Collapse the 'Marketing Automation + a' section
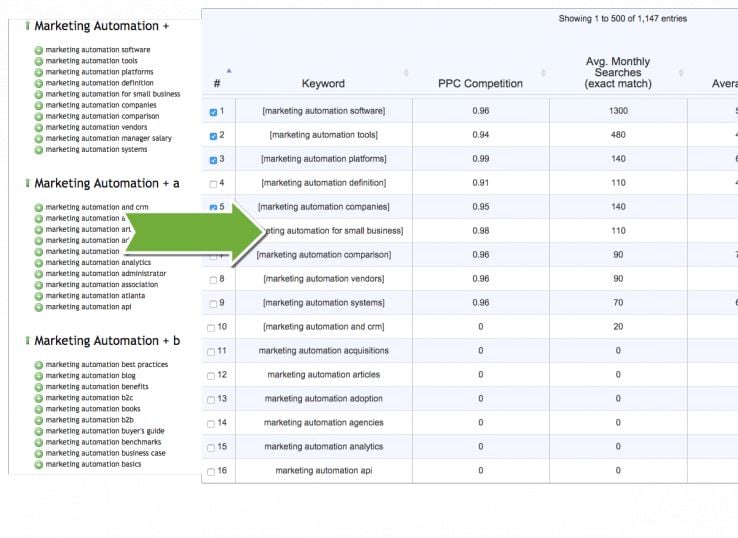The image size is (738, 538). click(x=28, y=184)
